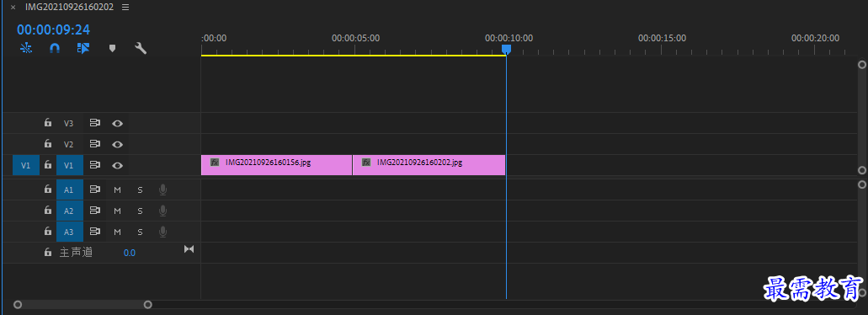The height and width of the screenshot is (315, 868).
Task: Click the playhead timecode 00:00:09:24
Action: pos(53,29)
